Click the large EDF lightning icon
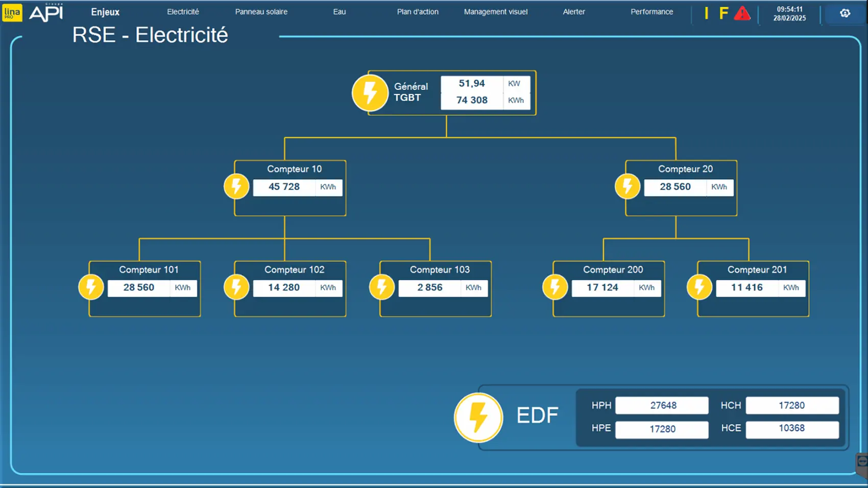The width and height of the screenshot is (868, 488). coord(478,417)
